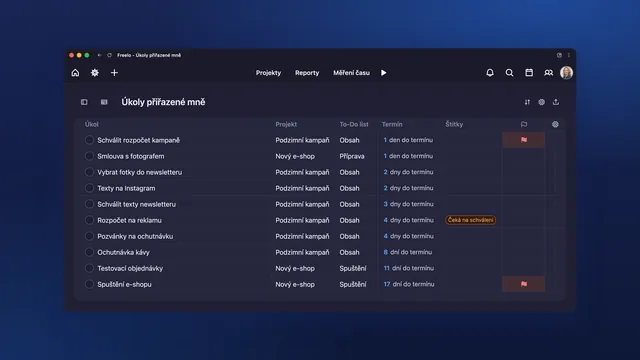Start time tracking with play button
Image resolution: width=640 pixels, height=360 pixels.
[x=384, y=73]
